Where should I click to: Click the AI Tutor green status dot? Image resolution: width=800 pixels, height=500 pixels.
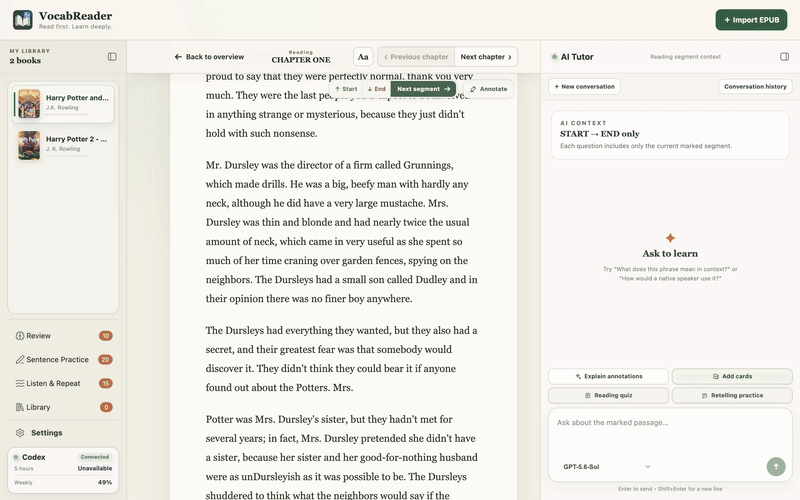pyautogui.click(x=554, y=57)
